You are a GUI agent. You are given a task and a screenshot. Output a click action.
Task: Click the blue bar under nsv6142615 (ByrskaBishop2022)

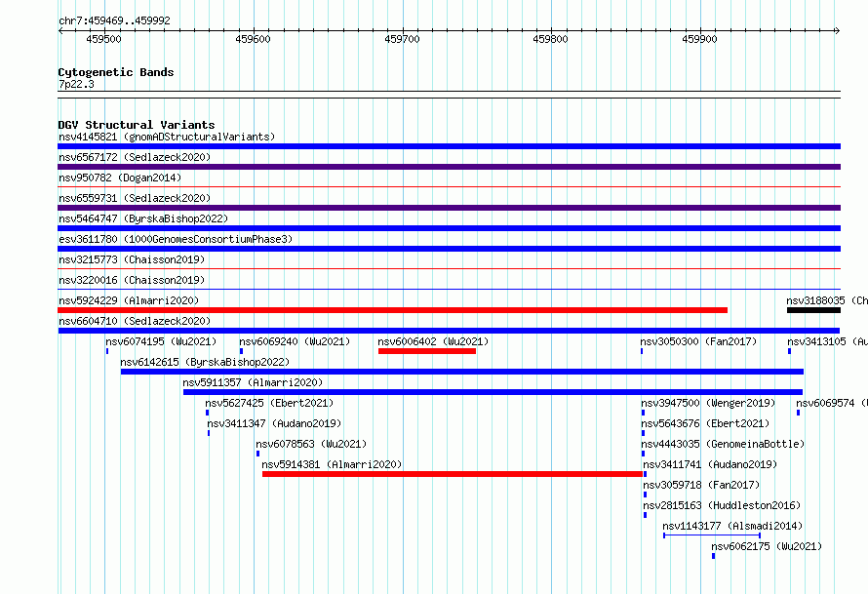point(462,372)
